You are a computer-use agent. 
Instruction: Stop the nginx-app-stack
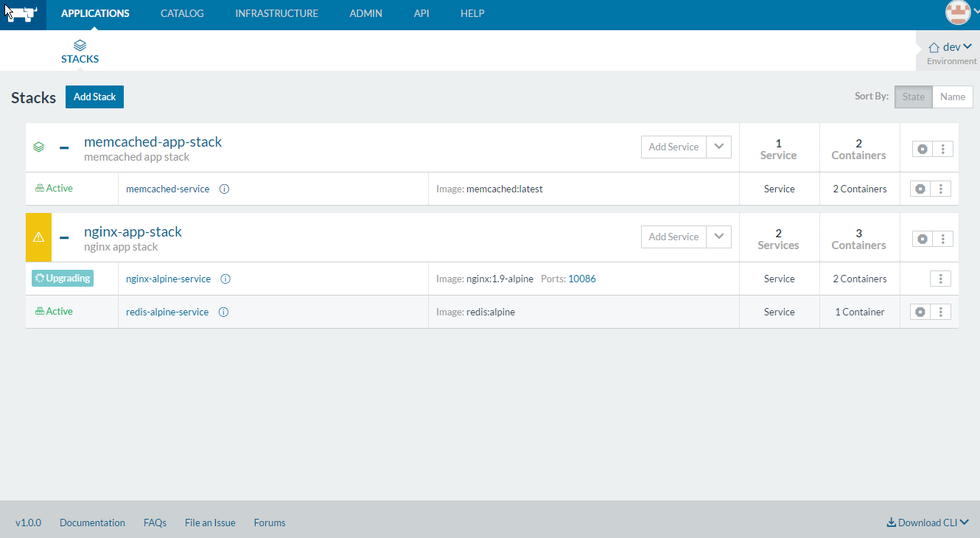923,239
